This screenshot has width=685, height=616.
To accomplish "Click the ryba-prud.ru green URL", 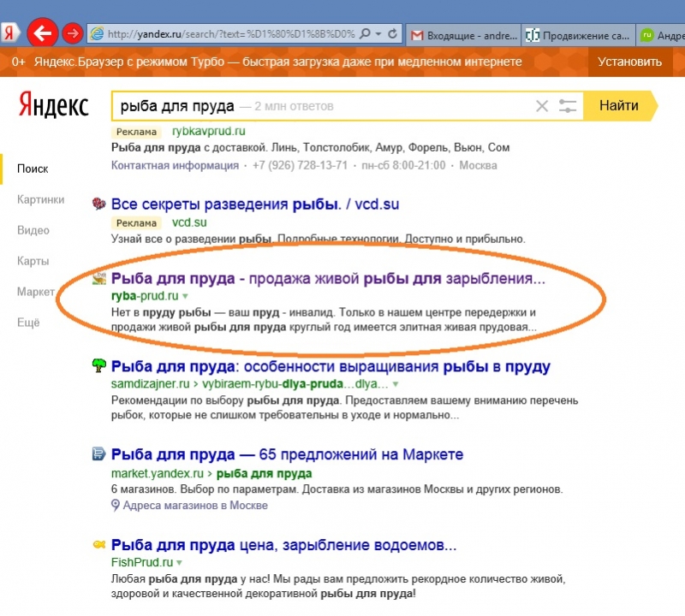I will pyautogui.click(x=145, y=296).
